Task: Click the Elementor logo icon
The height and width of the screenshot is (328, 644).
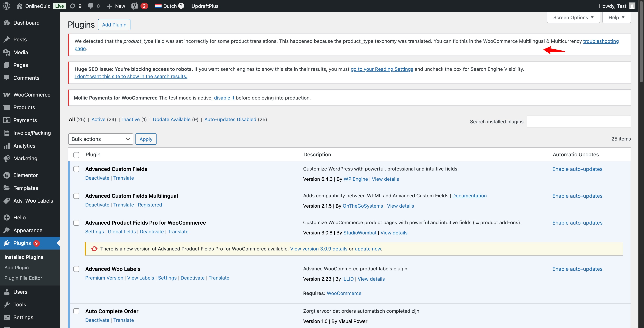Action: coord(7,175)
